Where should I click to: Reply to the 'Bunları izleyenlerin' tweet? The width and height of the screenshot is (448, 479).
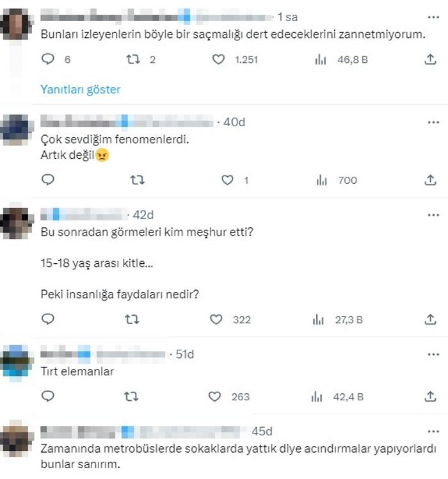coord(48,59)
